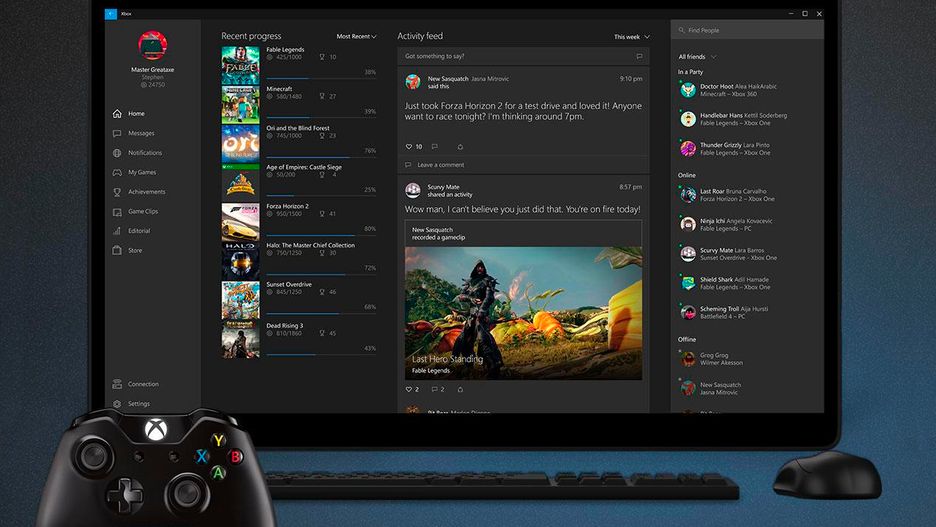This screenshot has width=936, height=527.
Task: Open the Sunset Overdrive game cover
Action: [x=241, y=300]
